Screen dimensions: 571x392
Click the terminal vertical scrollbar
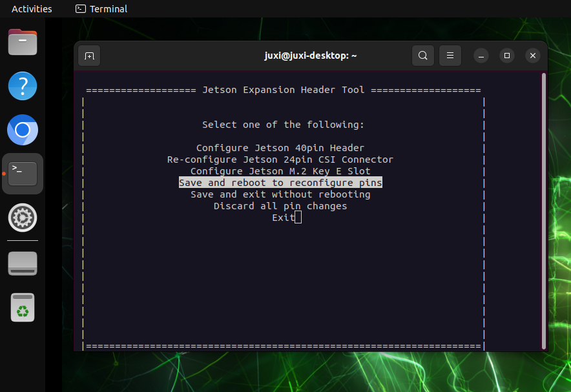coord(544,211)
